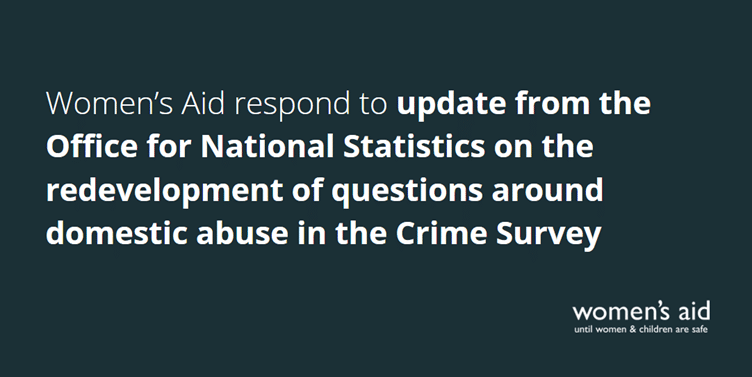The height and width of the screenshot is (377, 752).
Task: Click the word 'around' in the headline
Action: 547,189
